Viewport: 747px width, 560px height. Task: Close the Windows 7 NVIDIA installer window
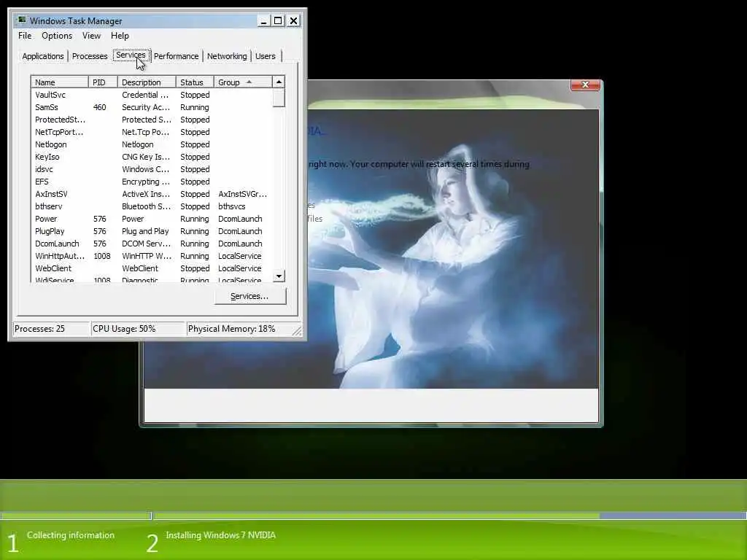[x=586, y=85]
